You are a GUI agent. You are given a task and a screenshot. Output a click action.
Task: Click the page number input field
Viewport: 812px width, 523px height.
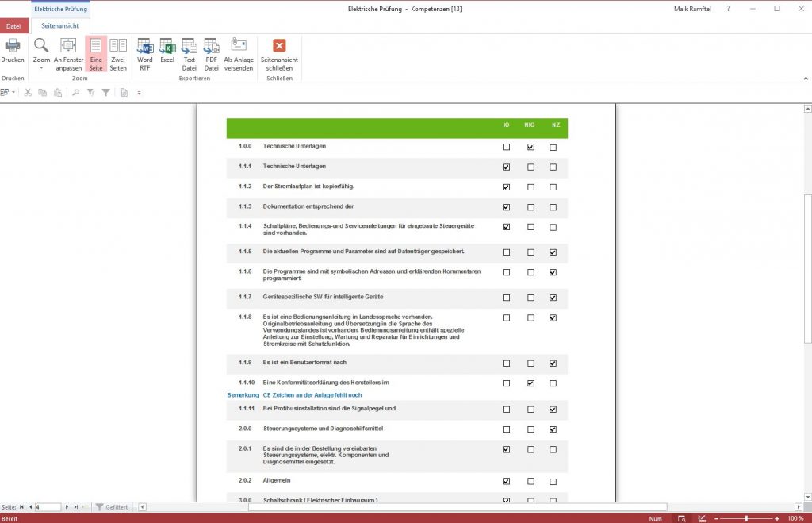click(x=48, y=507)
